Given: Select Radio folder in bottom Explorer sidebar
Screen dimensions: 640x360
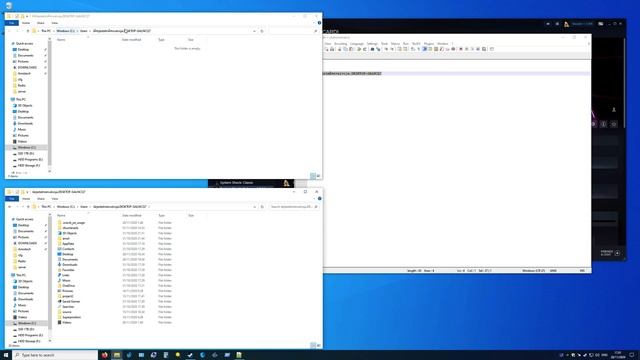Looking at the screenshot, I should [x=22, y=261].
